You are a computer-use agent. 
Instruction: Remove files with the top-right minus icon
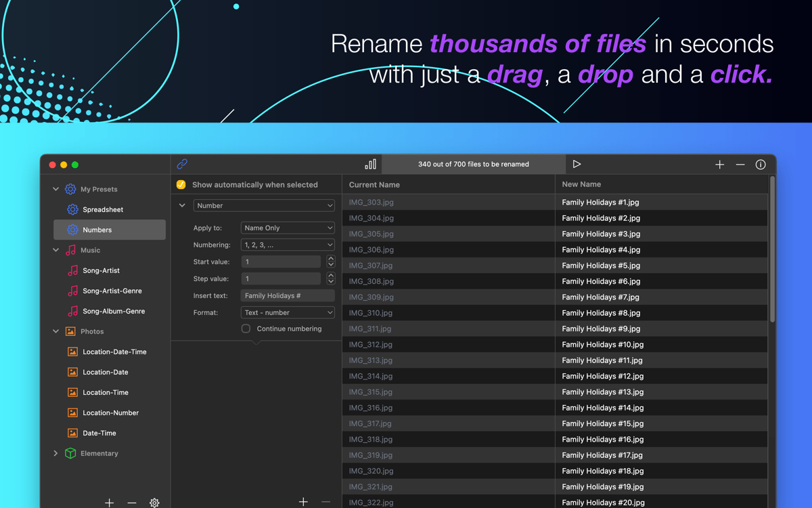pos(740,165)
